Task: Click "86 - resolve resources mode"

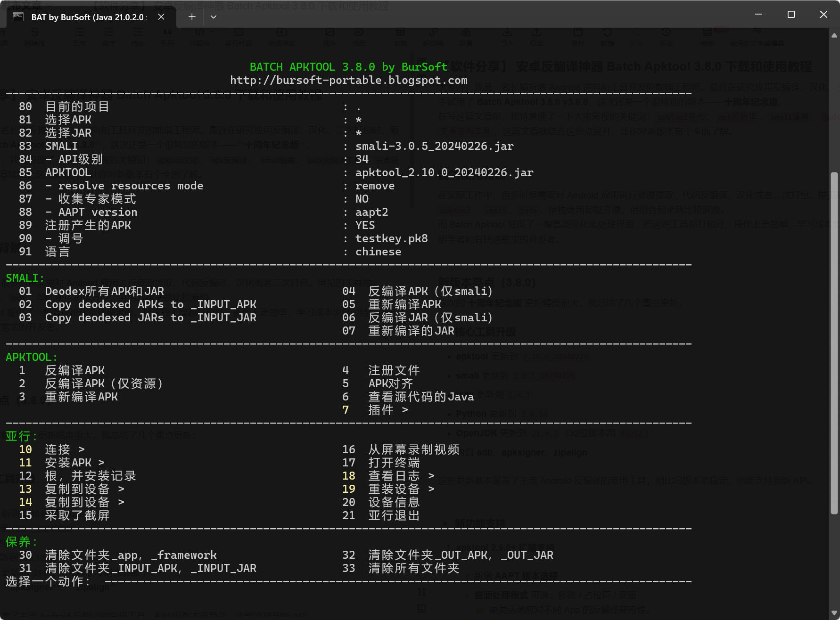Action: tap(111, 186)
